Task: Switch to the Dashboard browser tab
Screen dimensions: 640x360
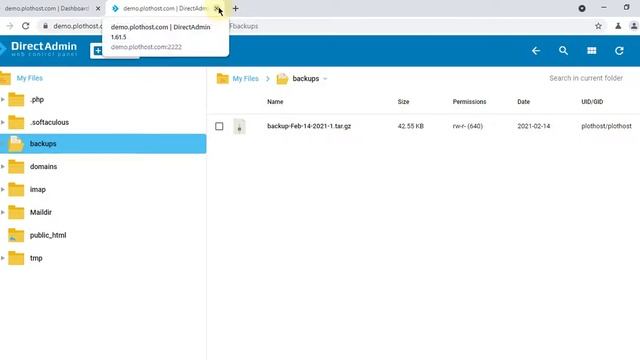Action: [x=47, y=8]
